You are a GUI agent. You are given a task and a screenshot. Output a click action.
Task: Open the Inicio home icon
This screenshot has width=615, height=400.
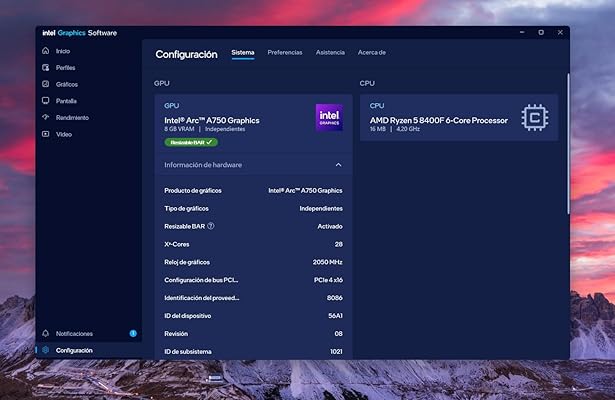45,51
